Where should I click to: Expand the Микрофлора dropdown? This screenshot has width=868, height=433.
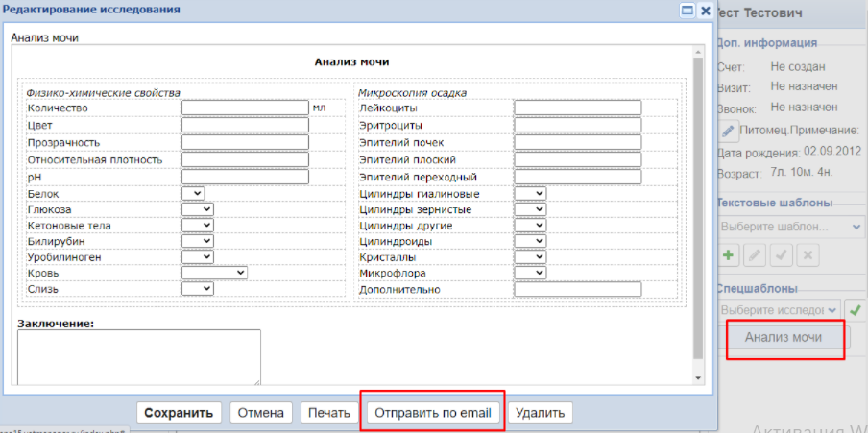click(x=530, y=273)
